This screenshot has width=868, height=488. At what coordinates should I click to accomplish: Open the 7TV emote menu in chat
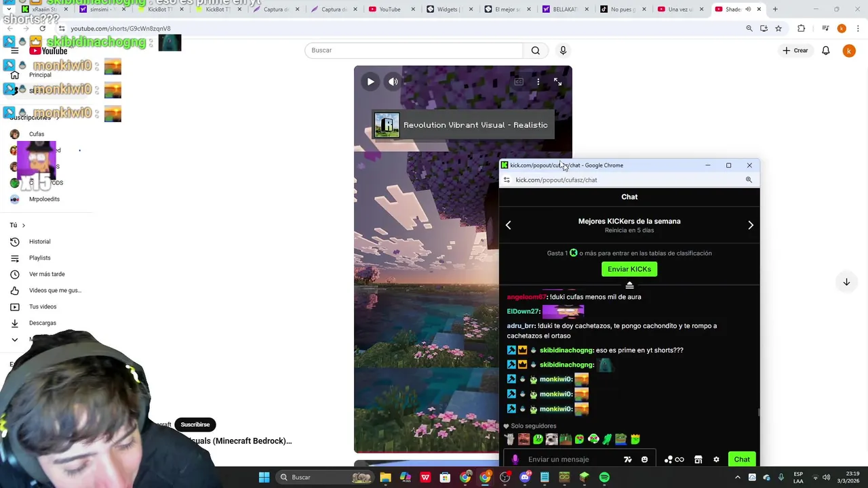tap(628, 460)
